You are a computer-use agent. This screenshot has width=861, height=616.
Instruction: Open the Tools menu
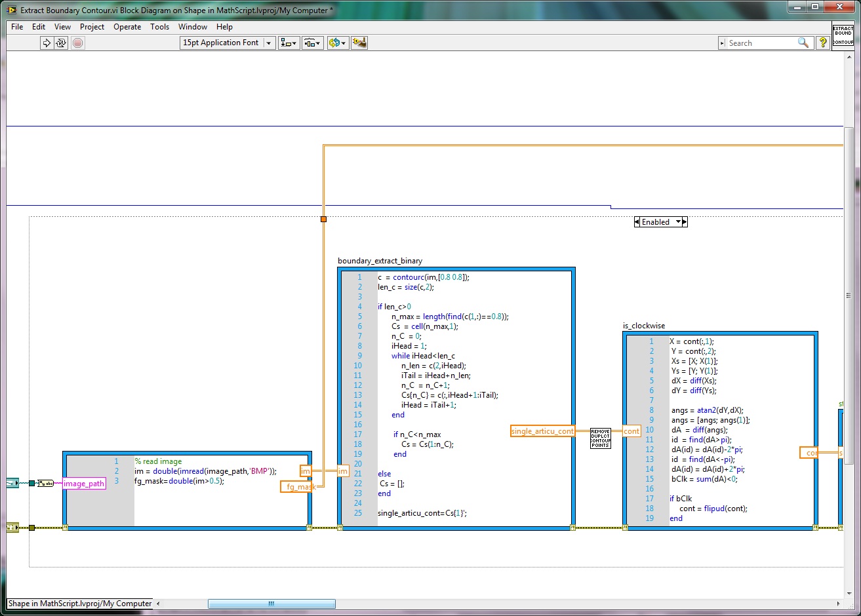159,27
